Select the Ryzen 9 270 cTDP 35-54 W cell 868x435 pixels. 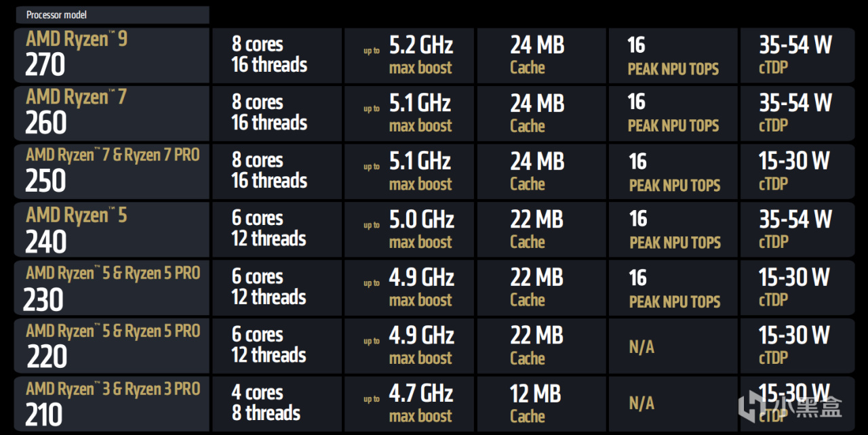click(797, 56)
